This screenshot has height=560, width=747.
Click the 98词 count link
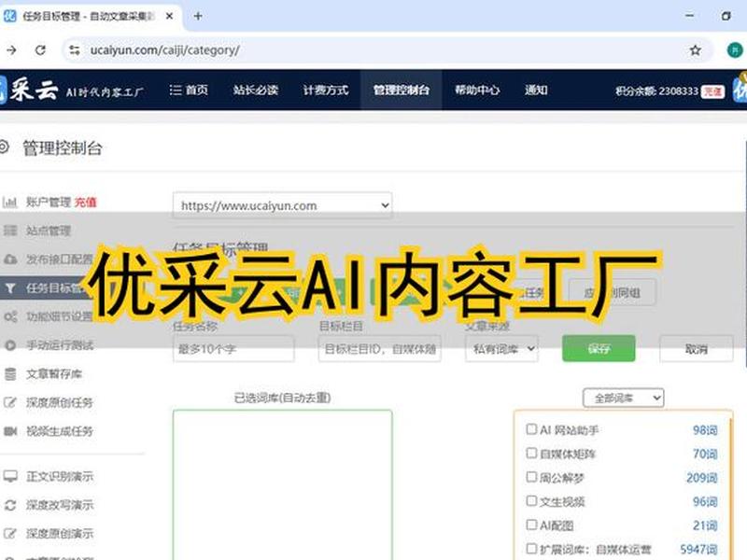[705, 430]
